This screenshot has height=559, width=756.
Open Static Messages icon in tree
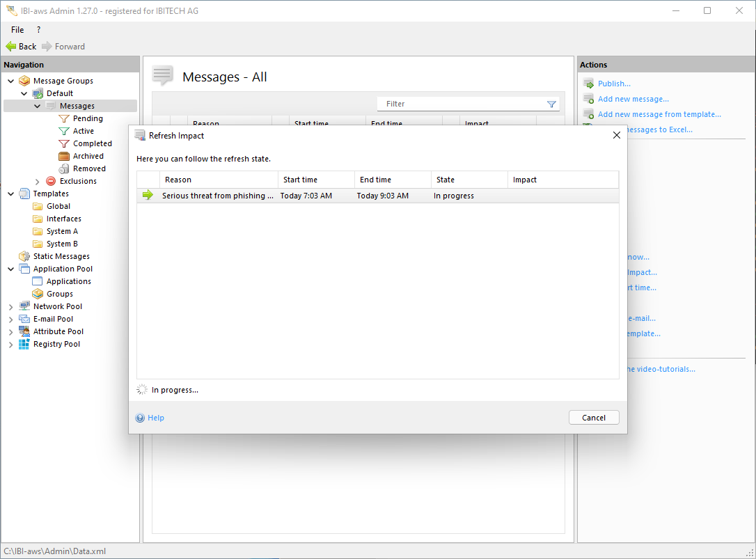tap(24, 256)
